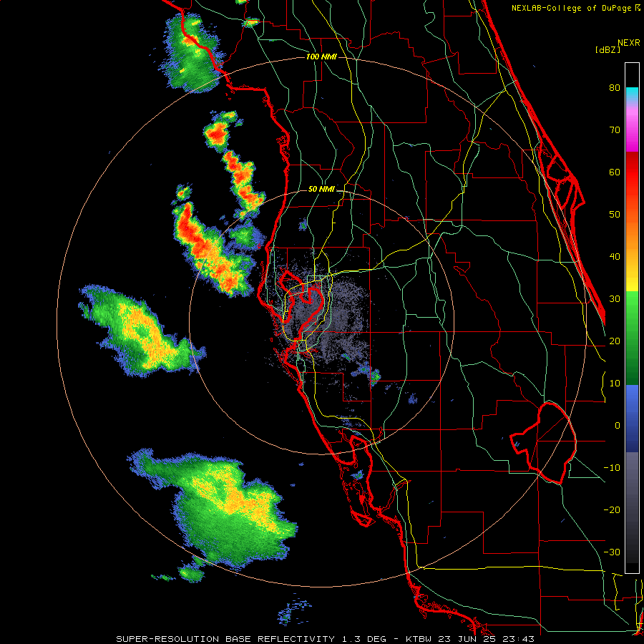This screenshot has width=644, height=644.
Task: Click the bright green band of the color bar
Action: click(632, 304)
